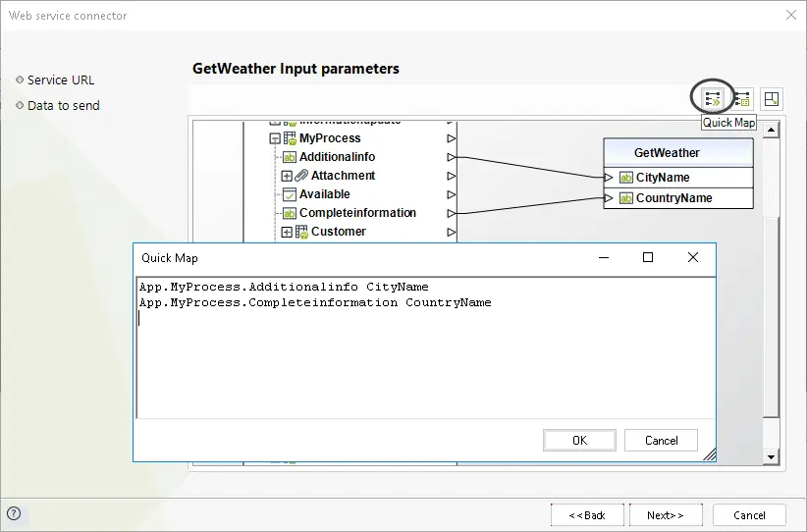807x532 pixels.
Task: Click the MyProcess entity table icon
Action: [x=290, y=138]
